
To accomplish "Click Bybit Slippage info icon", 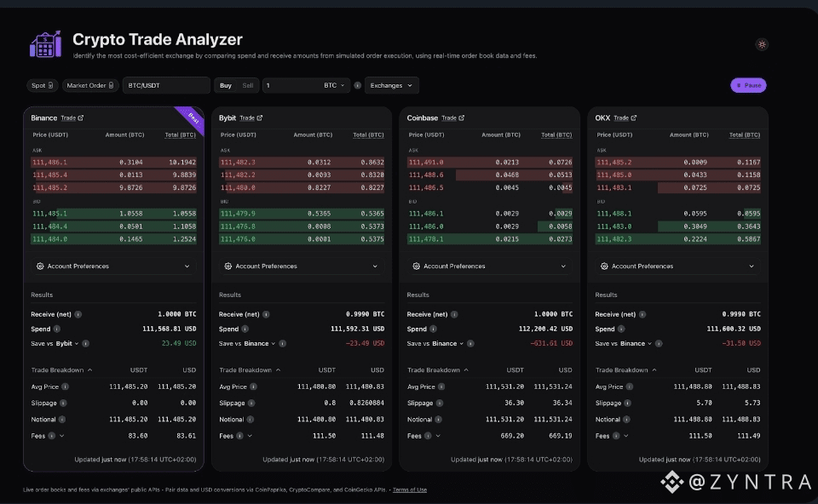I will (251, 403).
